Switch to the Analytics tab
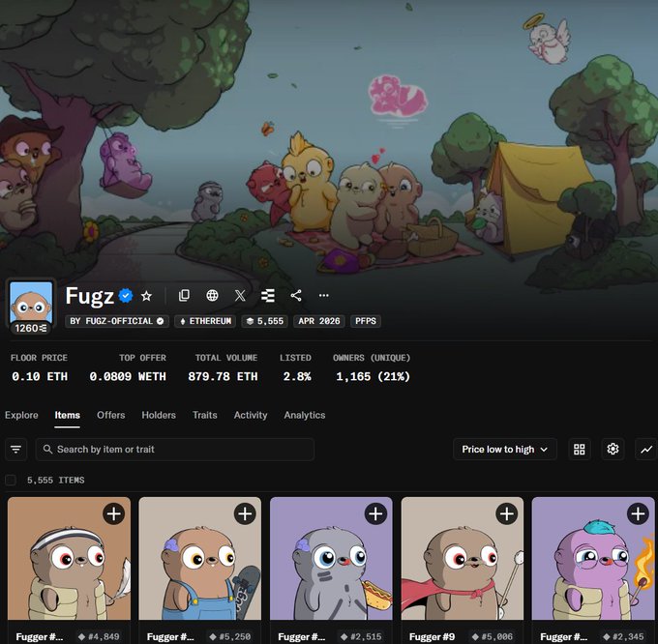 click(x=305, y=415)
